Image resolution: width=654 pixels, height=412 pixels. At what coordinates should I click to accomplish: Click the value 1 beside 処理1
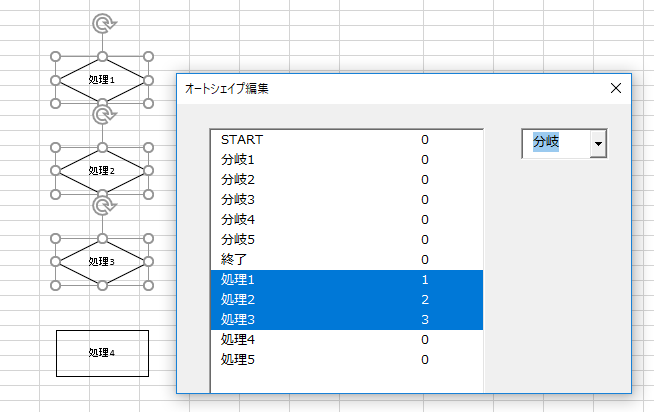[425, 280]
